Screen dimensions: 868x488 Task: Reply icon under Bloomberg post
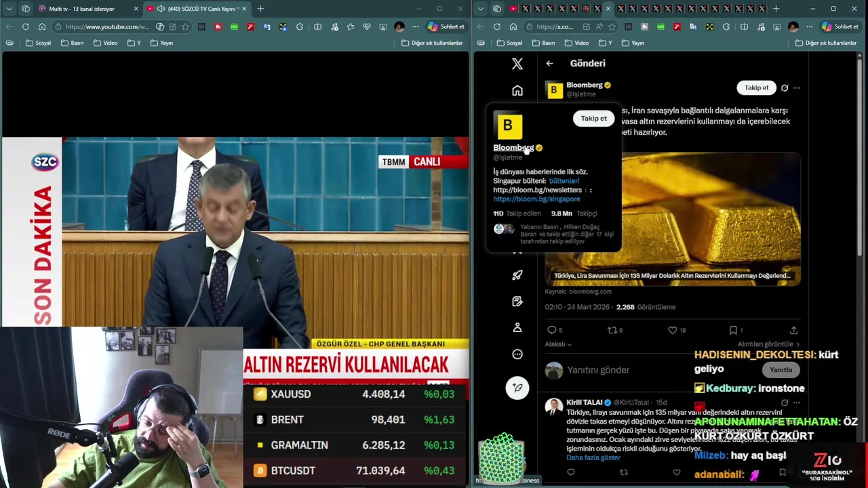point(552,330)
